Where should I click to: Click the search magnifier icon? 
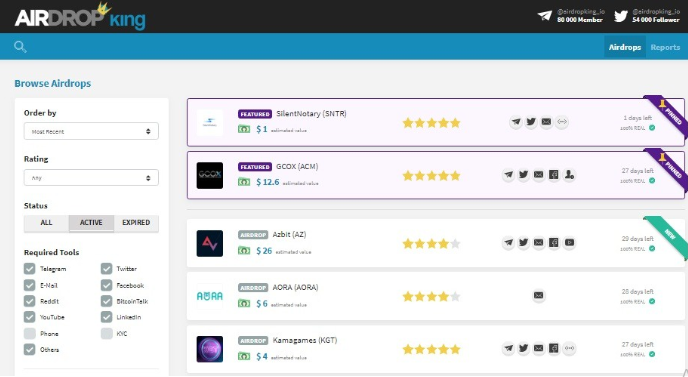tap(20, 47)
